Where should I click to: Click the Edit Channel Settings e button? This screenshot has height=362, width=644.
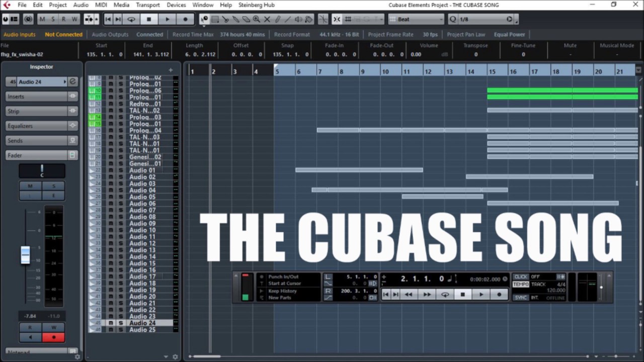(x=72, y=81)
